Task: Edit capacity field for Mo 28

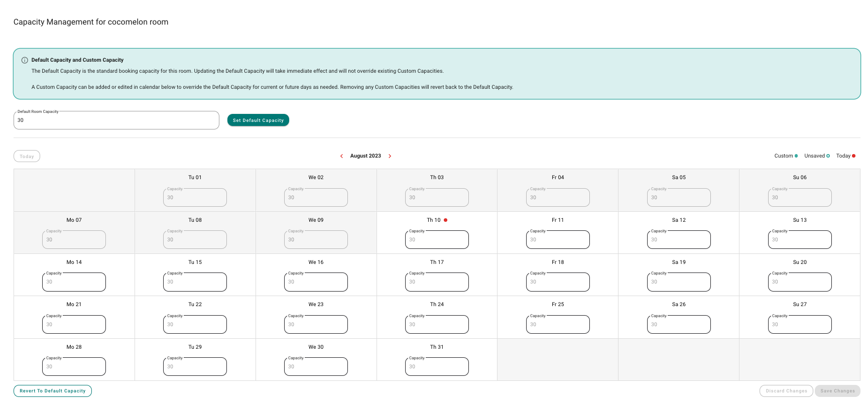Action: point(74,367)
